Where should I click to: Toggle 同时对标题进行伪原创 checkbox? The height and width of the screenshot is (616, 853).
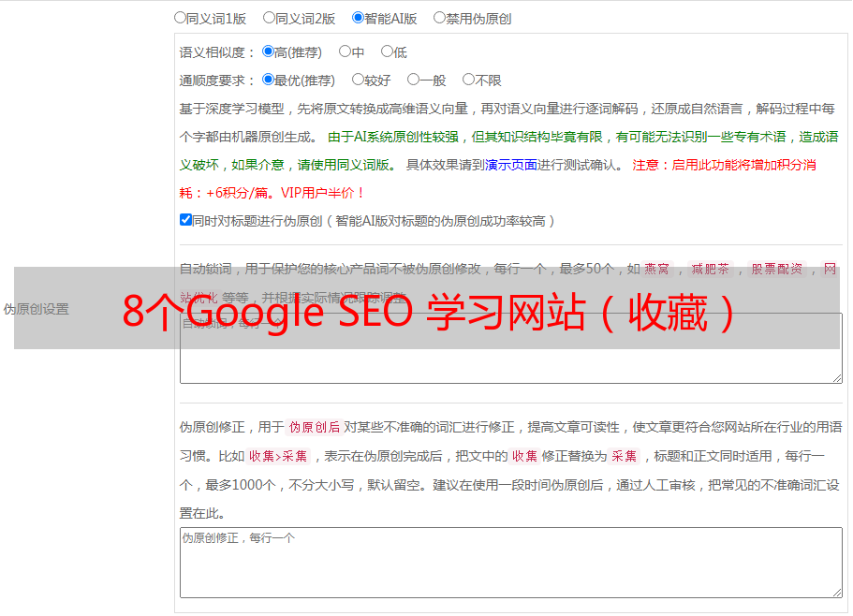(185, 220)
